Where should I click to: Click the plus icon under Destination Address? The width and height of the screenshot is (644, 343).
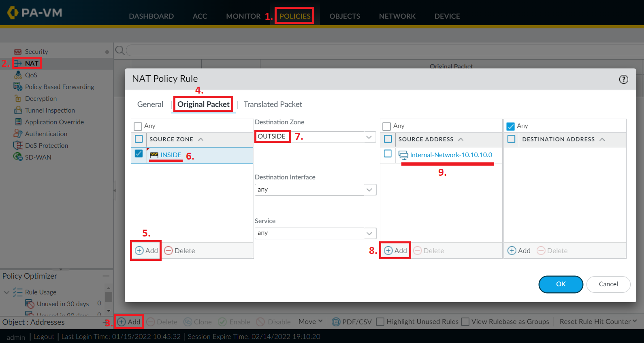512,251
